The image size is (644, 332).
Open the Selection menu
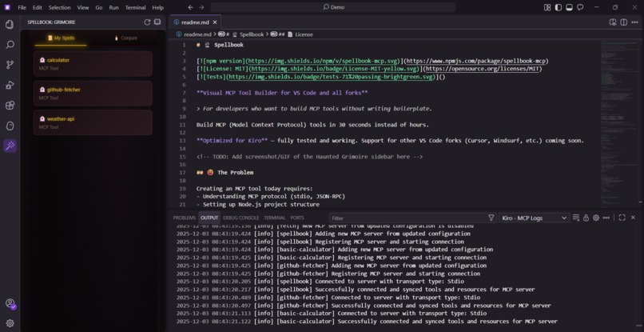point(60,7)
